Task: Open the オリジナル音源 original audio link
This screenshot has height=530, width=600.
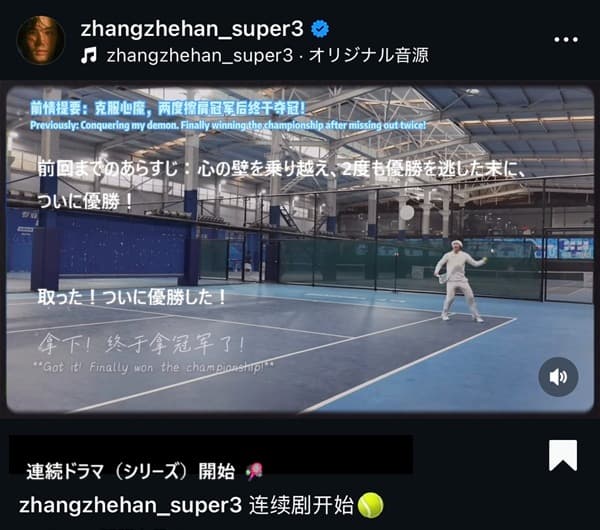Action: point(368,55)
